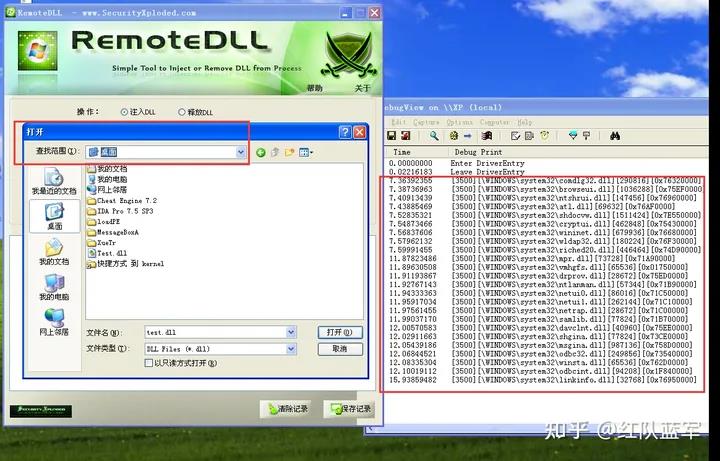Click the clock time format icon
This screenshot has height=461, width=720.
coord(545,136)
